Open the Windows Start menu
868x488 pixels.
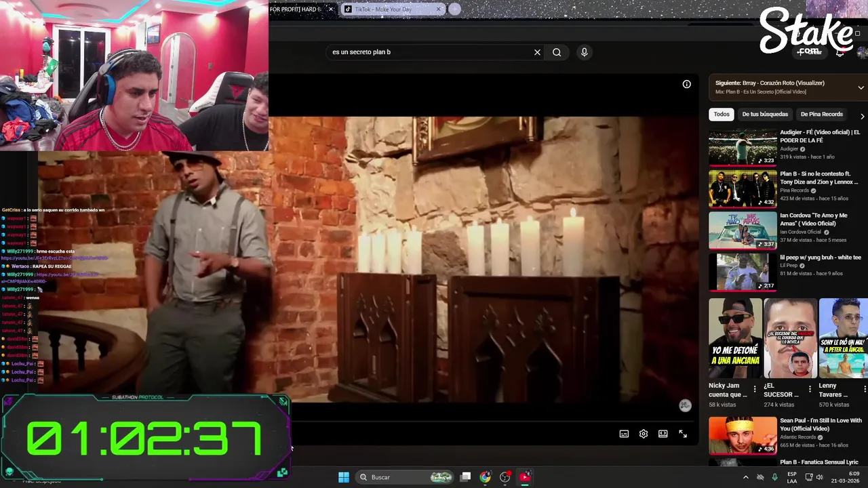[344, 477]
